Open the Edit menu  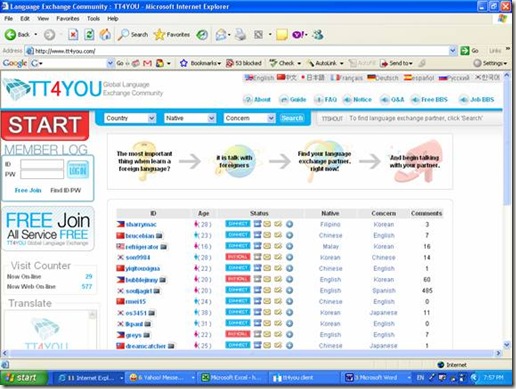coord(25,19)
